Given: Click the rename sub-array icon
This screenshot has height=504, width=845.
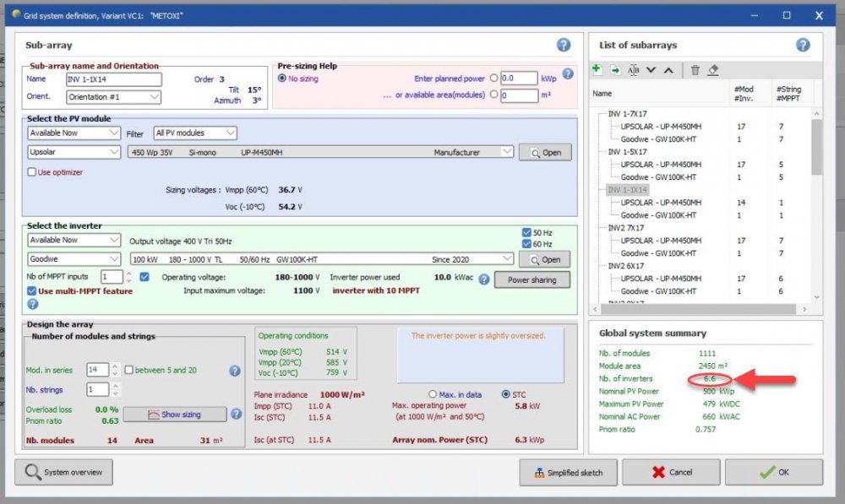Looking at the screenshot, I should pyautogui.click(x=633, y=70).
